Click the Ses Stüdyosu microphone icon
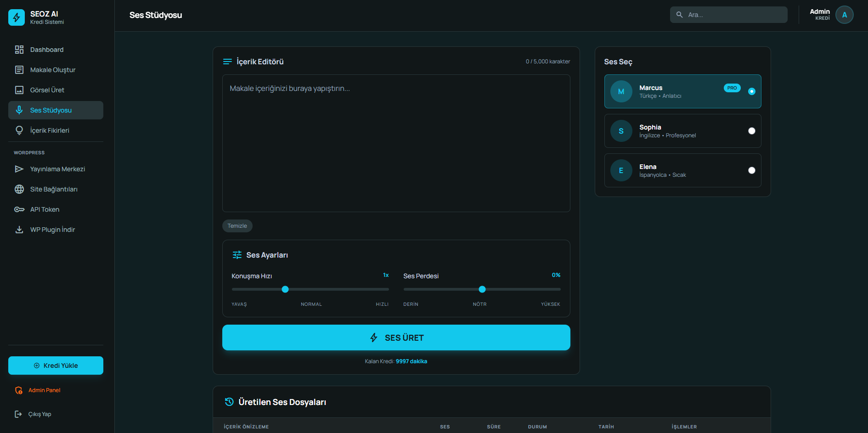Image resolution: width=868 pixels, height=433 pixels. (x=19, y=110)
